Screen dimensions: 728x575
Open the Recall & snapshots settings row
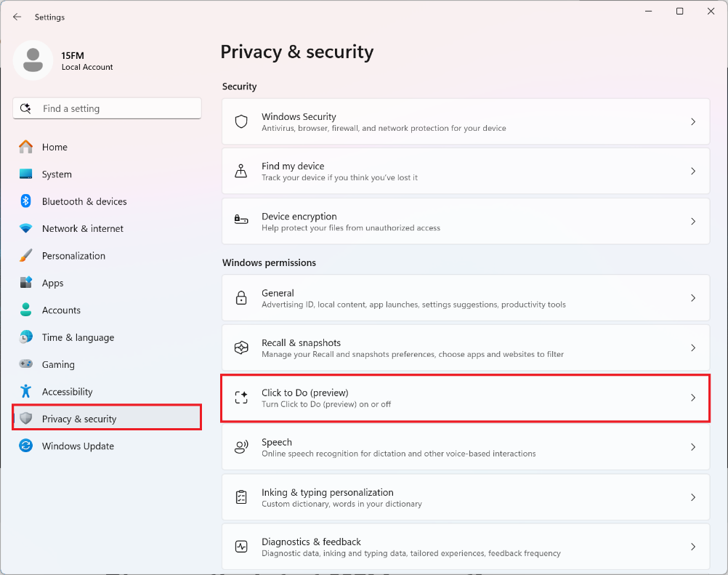click(x=465, y=348)
